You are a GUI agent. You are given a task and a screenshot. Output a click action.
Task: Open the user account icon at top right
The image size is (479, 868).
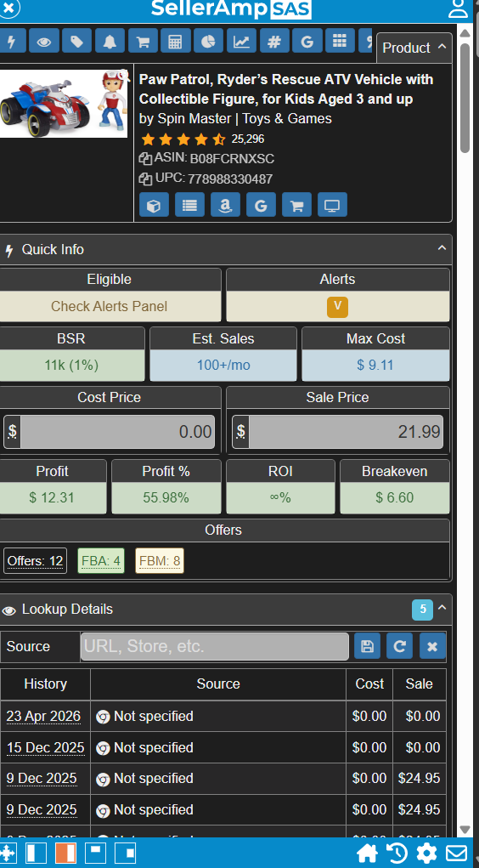click(459, 9)
